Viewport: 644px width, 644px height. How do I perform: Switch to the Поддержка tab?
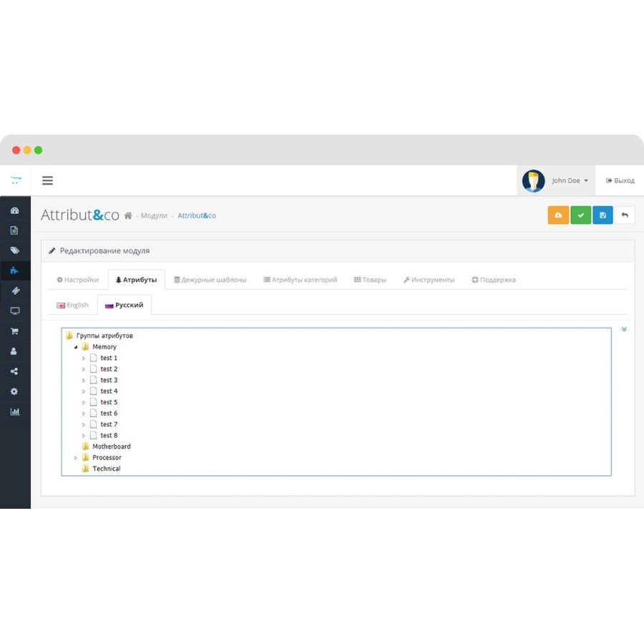point(493,280)
